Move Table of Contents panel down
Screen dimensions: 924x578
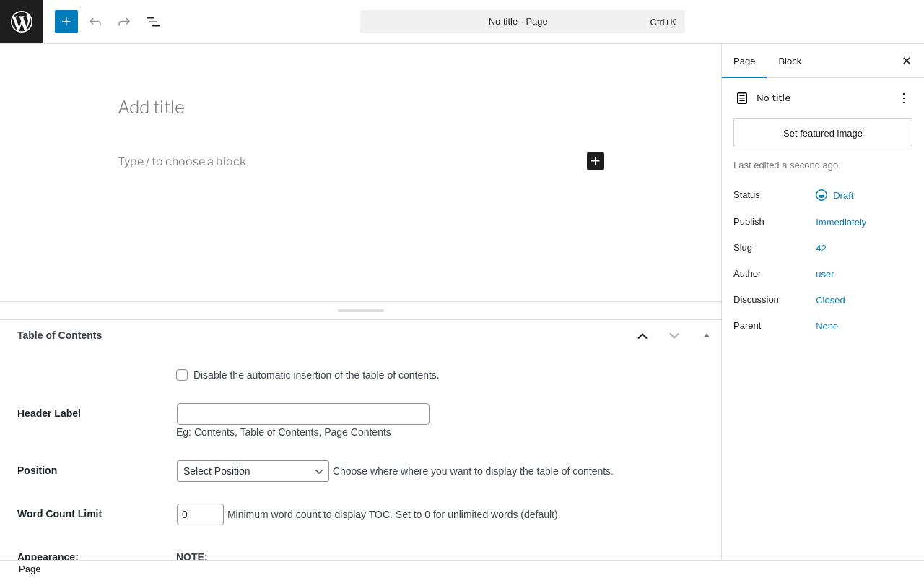tap(674, 336)
